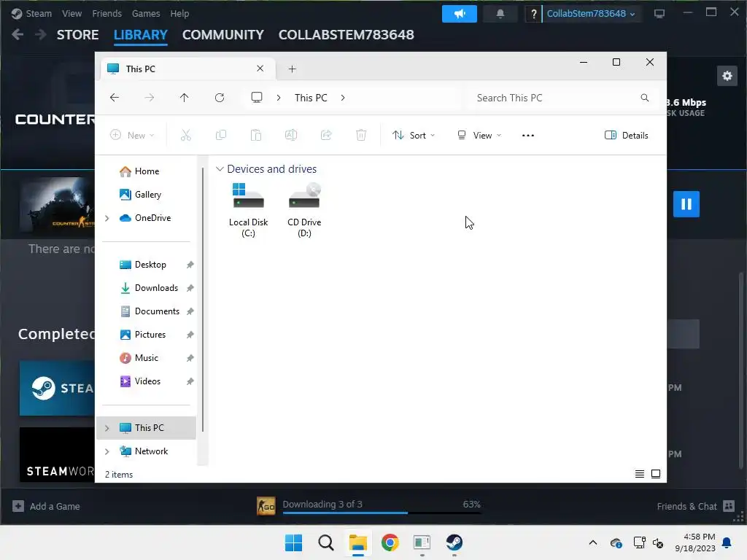Open the Steam LIBRARY tab
This screenshot has width=747, height=560.
pyautogui.click(x=141, y=35)
